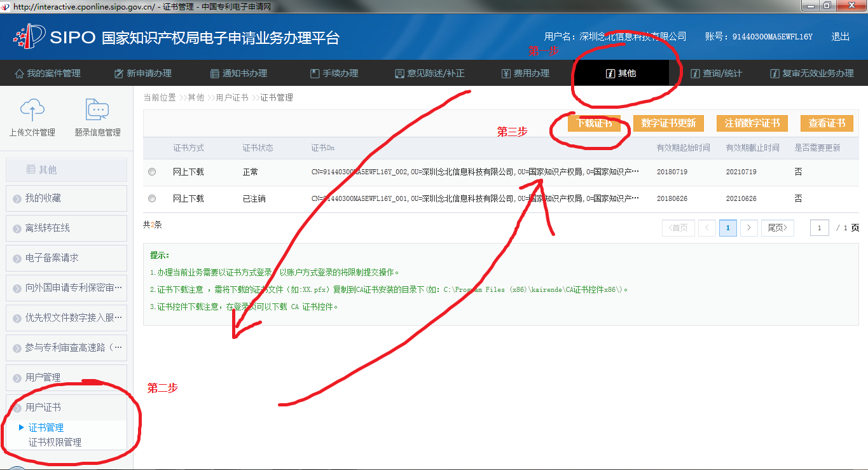Click the arrow icon beside 用户管理

click(x=17, y=378)
